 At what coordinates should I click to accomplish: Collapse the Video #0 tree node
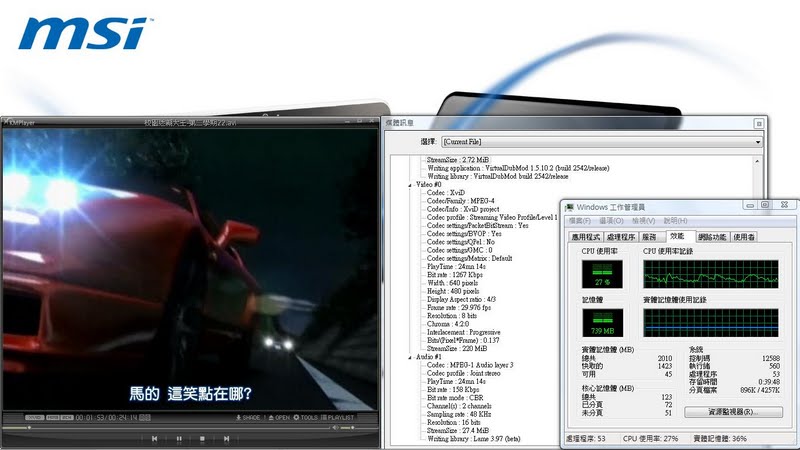point(410,185)
